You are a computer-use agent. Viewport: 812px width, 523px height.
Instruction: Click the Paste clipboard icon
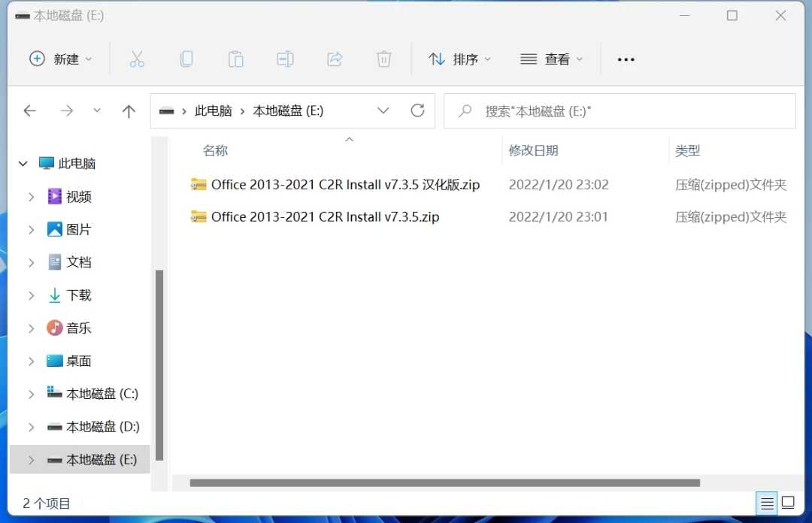pyautogui.click(x=235, y=59)
